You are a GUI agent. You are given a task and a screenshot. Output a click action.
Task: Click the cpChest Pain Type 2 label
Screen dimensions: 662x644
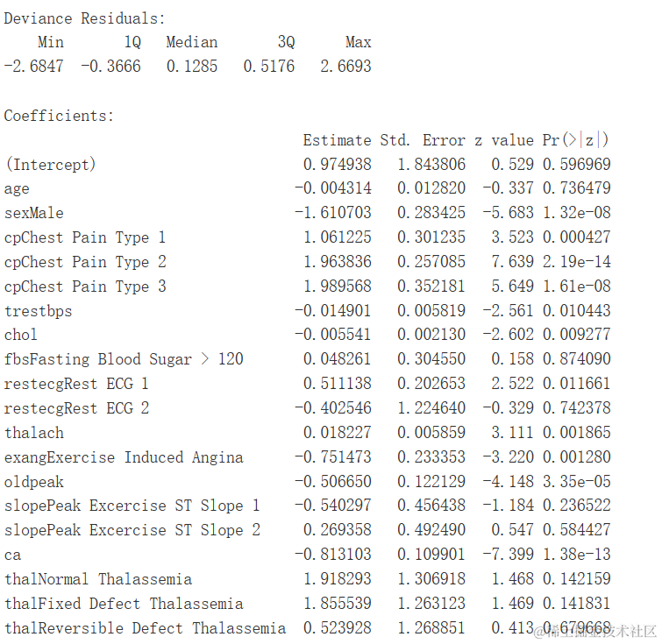click(85, 262)
